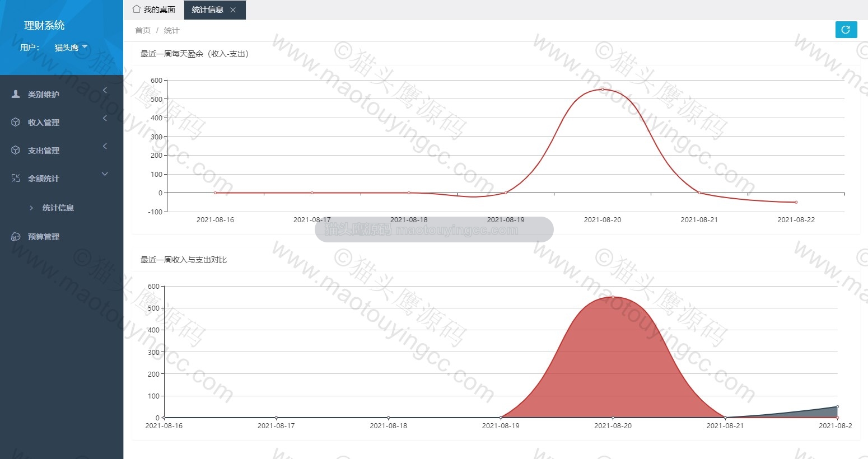Click the home icon in 我的桌面 tab
Image resolution: width=868 pixels, height=459 pixels.
click(x=136, y=9)
